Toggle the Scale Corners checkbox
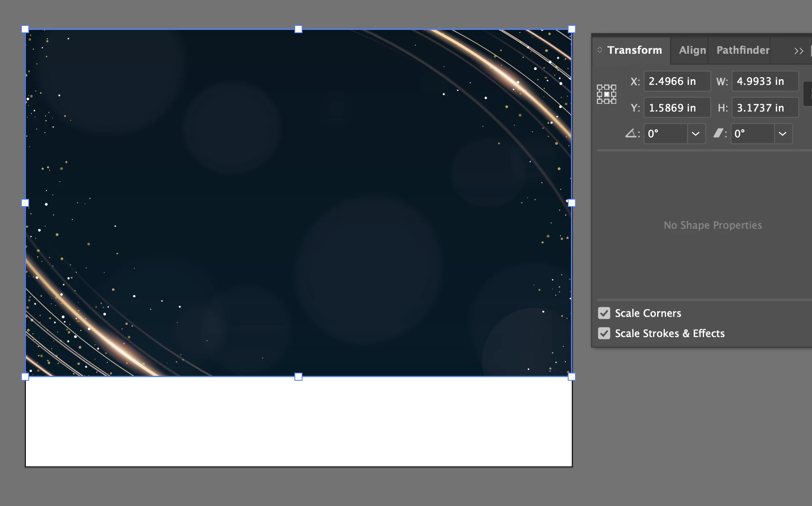812x506 pixels. (x=604, y=313)
